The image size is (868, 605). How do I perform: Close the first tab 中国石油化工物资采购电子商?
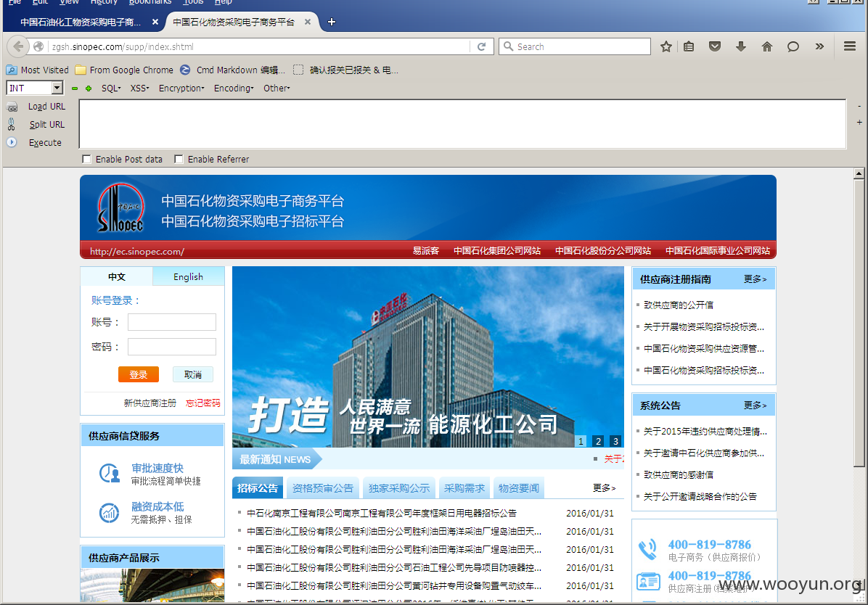click(155, 22)
